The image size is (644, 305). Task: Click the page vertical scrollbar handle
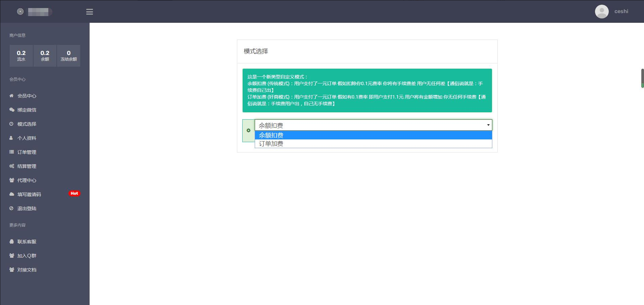pos(642,78)
